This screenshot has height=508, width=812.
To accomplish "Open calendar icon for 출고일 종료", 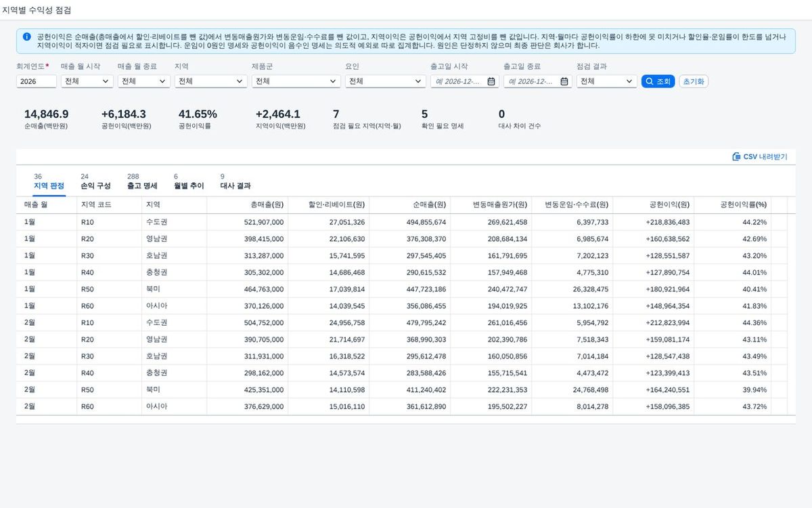I will pos(564,81).
